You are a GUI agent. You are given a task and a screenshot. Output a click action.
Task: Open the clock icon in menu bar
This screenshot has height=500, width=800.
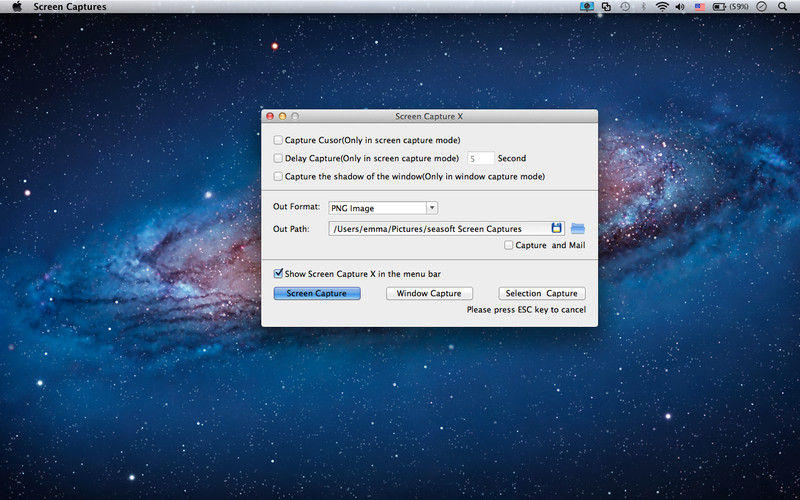point(761,7)
